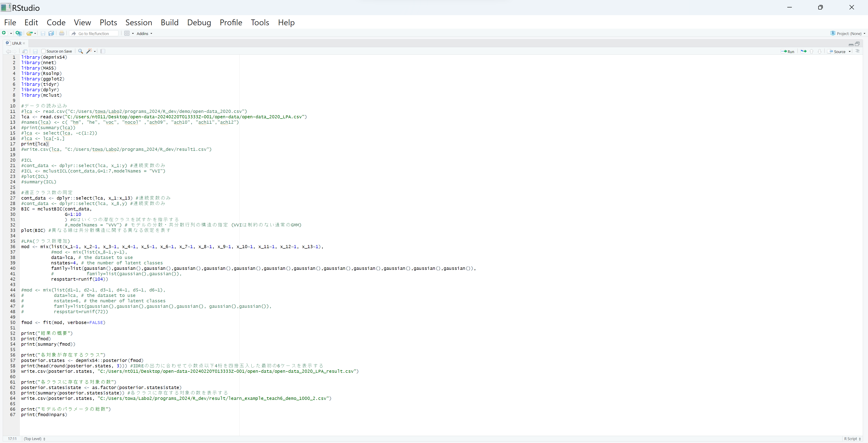Show document outline icon
This screenshot has width=868, height=443.
858,51
